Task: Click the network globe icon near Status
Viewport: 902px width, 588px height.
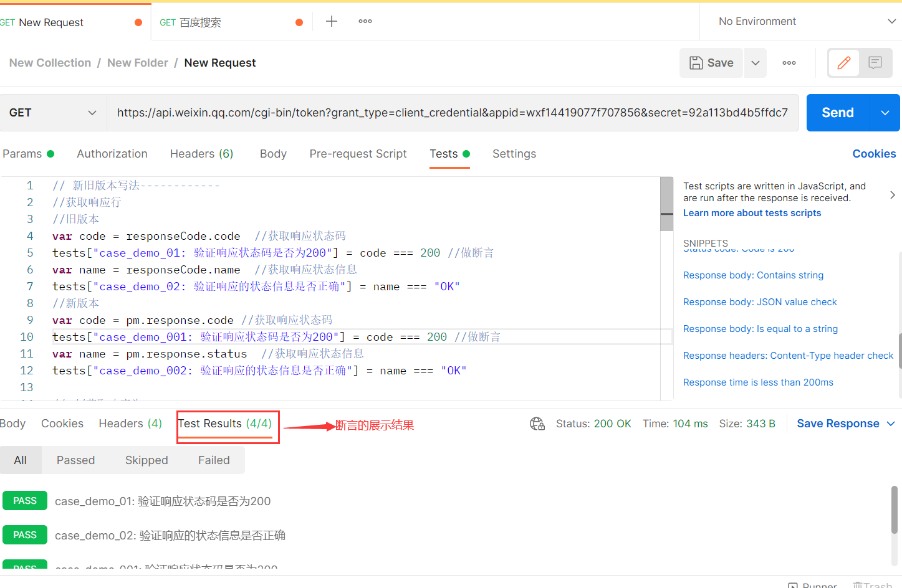Action: click(537, 424)
